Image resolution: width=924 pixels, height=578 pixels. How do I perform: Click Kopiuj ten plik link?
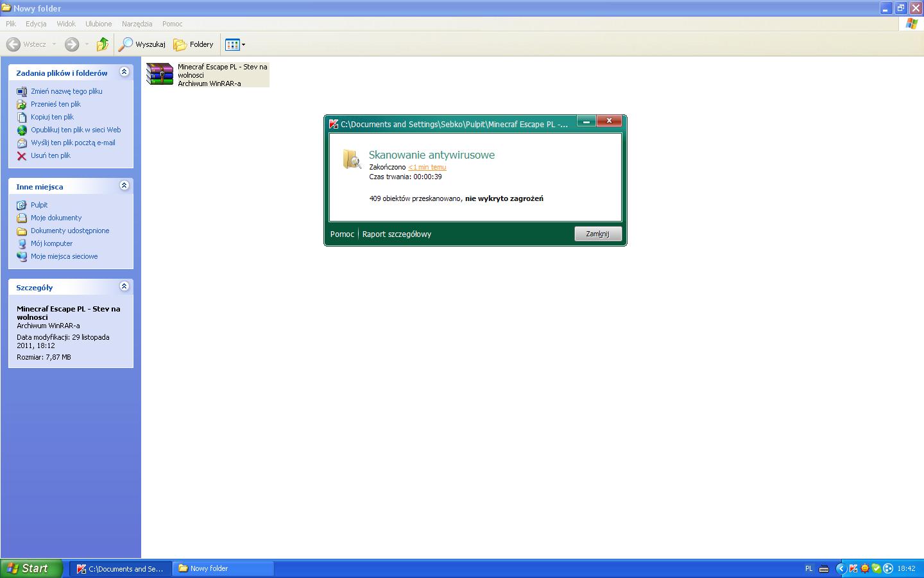[x=53, y=117]
